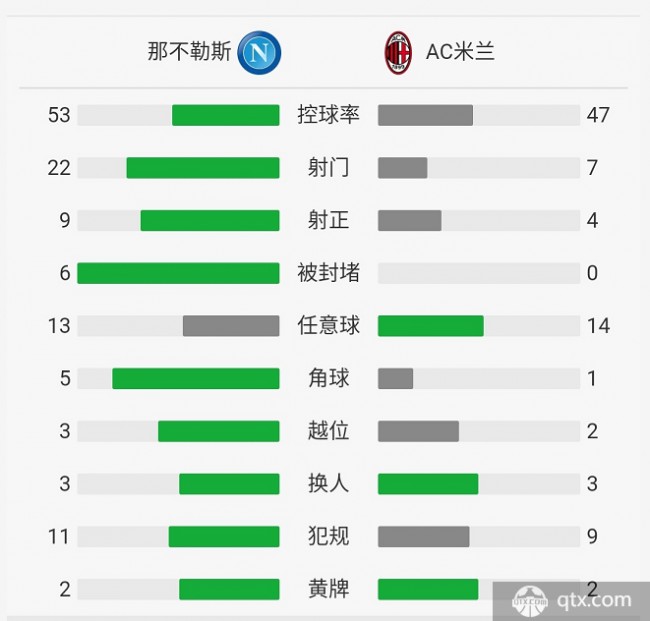
Task: Select the 角球 corners label
Action: point(328,378)
